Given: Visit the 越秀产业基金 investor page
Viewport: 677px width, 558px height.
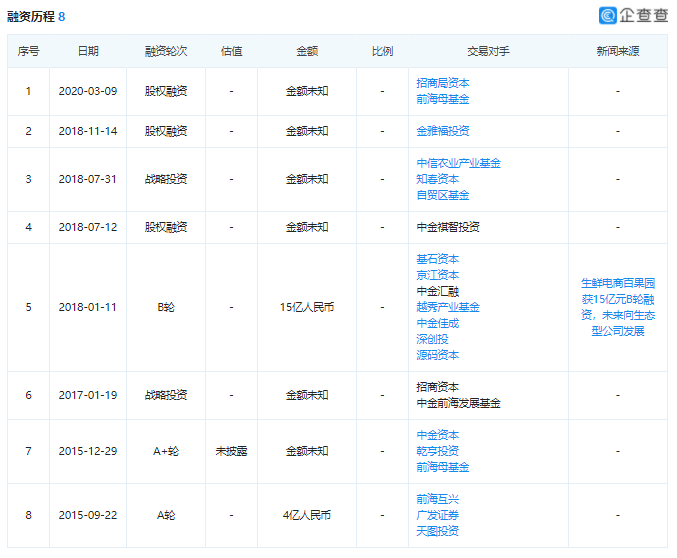Looking at the screenshot, I should [448, 307].
